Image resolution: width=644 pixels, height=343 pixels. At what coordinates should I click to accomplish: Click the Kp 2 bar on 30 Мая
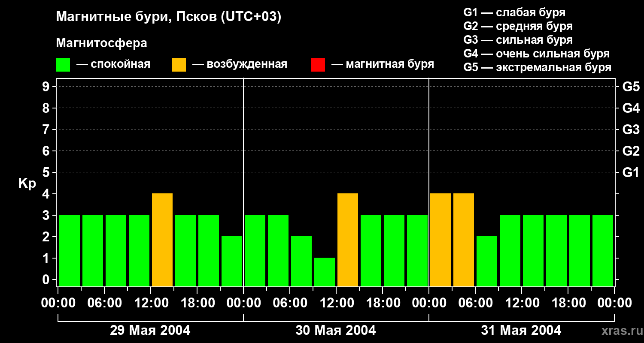click(x=301, y=261)
